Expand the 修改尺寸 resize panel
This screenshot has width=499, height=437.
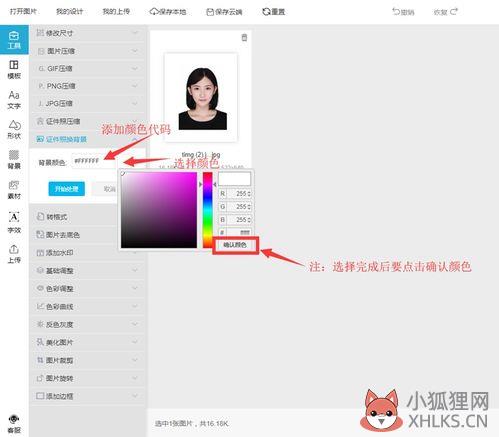(x=88, y=33)
